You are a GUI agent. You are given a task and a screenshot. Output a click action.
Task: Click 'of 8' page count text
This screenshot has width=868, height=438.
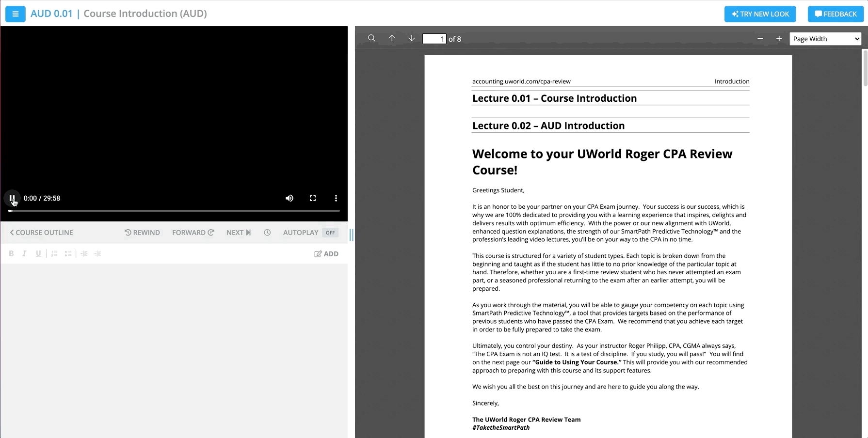click(x=455, y=39)
